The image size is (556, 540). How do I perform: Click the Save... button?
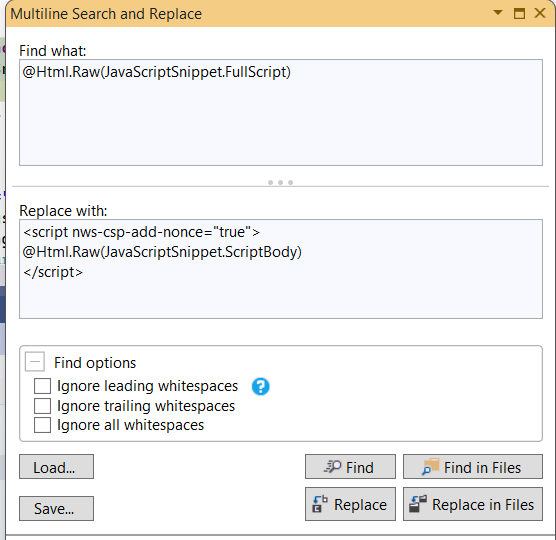[x=56, y=508]
